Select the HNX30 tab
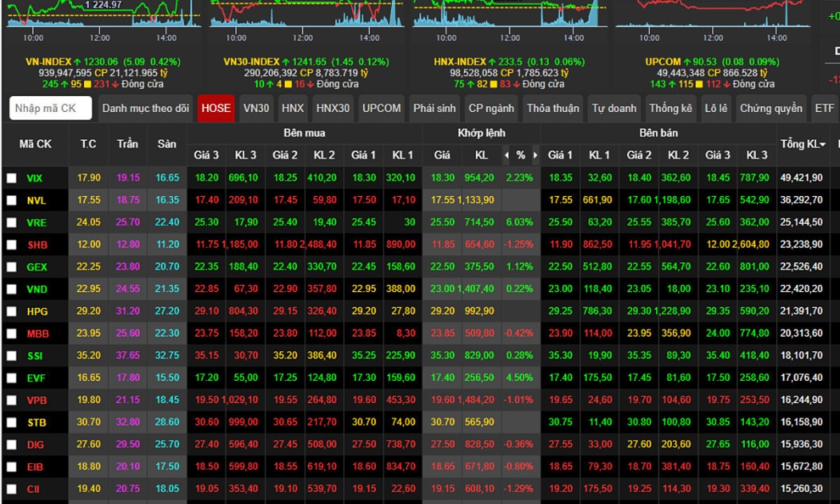Screen dimensions: 840x504 pos(333,108)
